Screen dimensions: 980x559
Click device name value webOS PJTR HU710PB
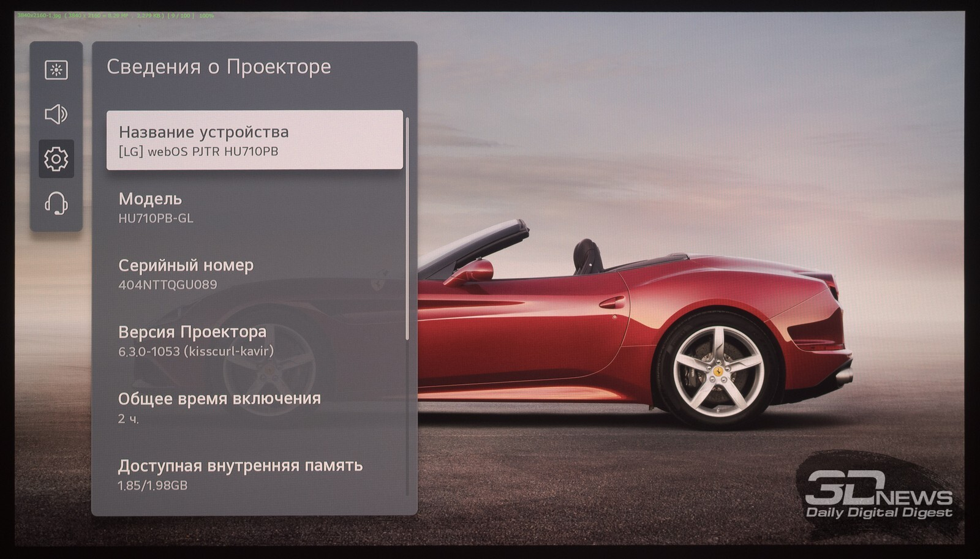[198, 151]
